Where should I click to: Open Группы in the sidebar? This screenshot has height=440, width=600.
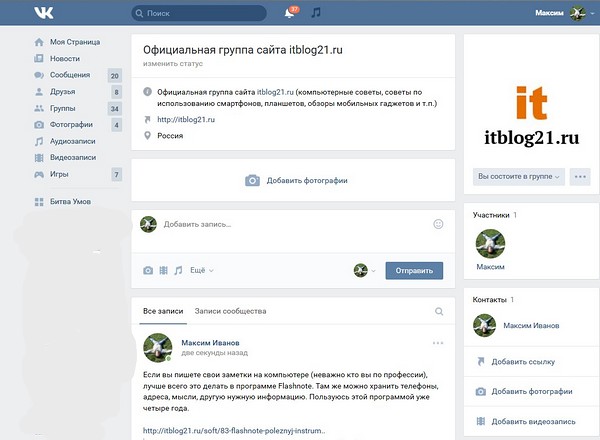(62, 108)
